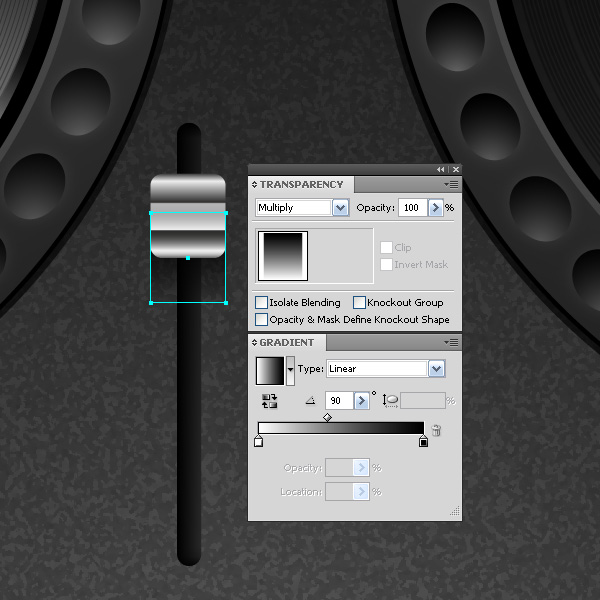This screenshot has height=600, width=600.
Task: Open the Transparency panel options menu
Action: point(451,185)
